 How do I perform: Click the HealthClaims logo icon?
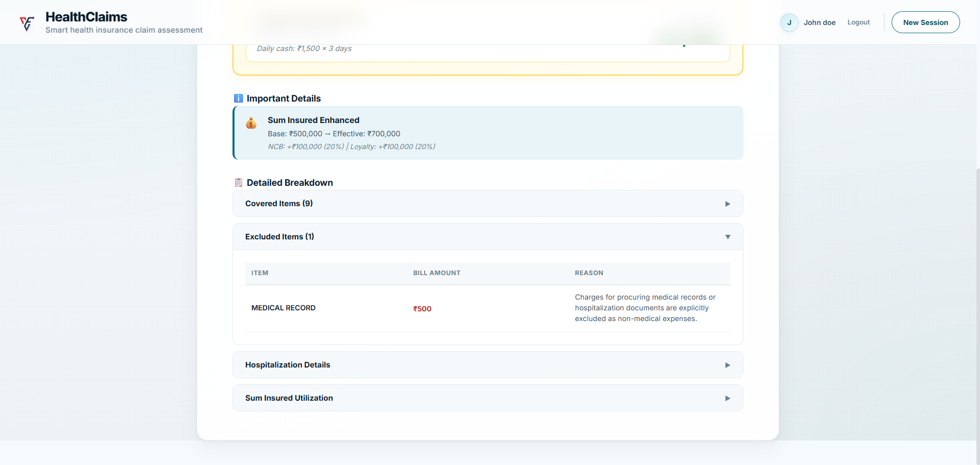[27, 23]
